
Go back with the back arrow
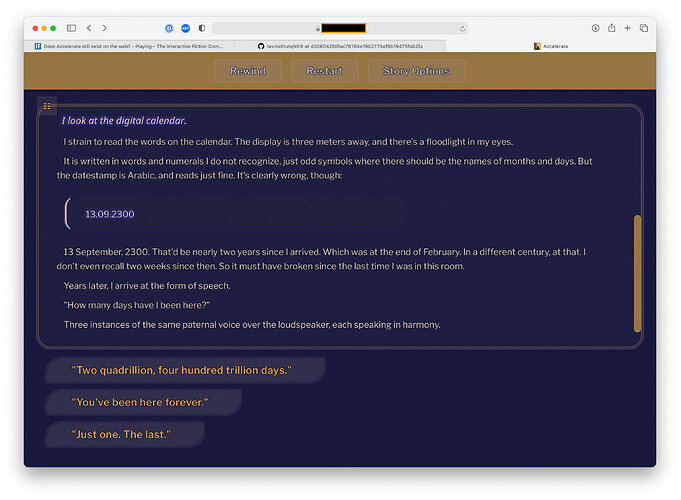click(x=89, y=28)
